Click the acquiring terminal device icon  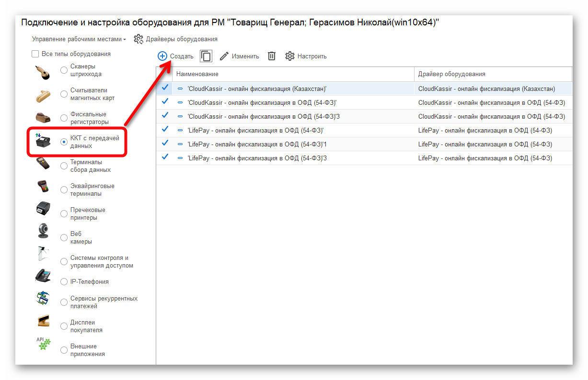point(43,187)
